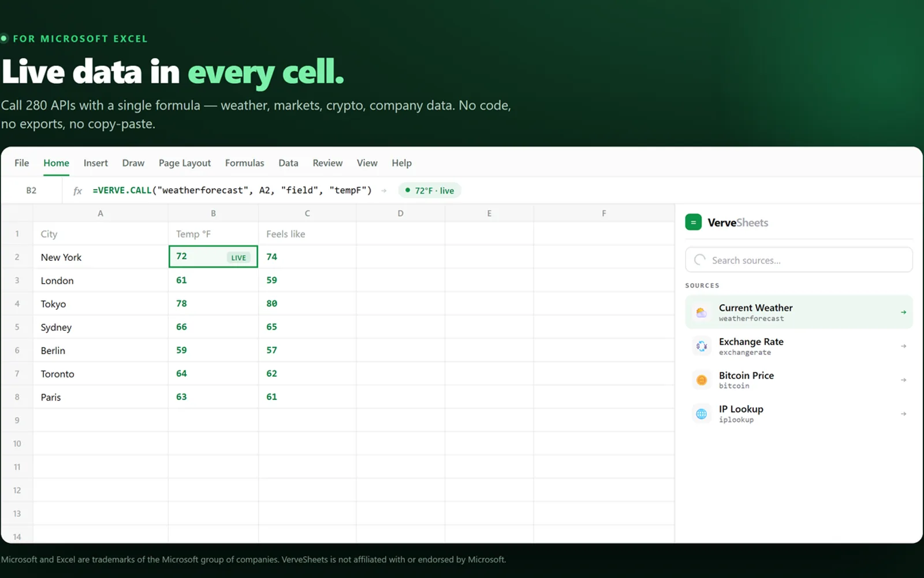
Task: Select the Exchange Rate source label
Action: tap(751, 342)
